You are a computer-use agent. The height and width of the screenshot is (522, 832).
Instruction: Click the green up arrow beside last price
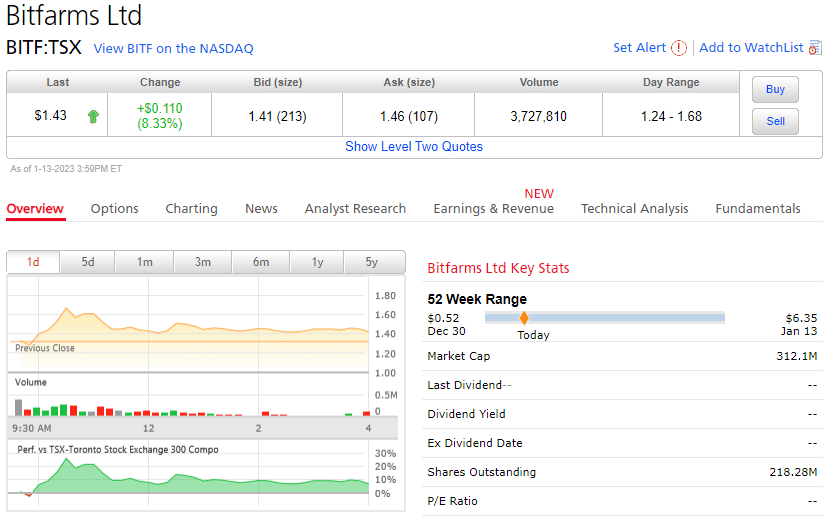(x=93, y=116)
